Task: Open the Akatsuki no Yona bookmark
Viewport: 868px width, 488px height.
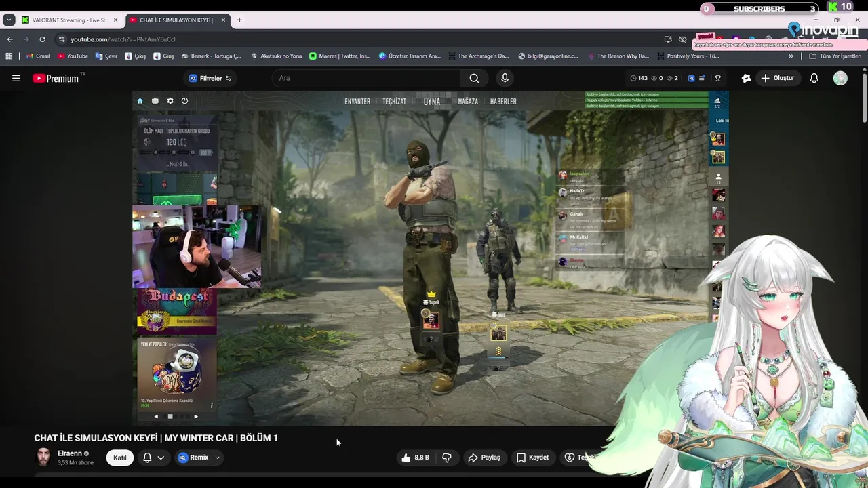Action: [276, 56]
